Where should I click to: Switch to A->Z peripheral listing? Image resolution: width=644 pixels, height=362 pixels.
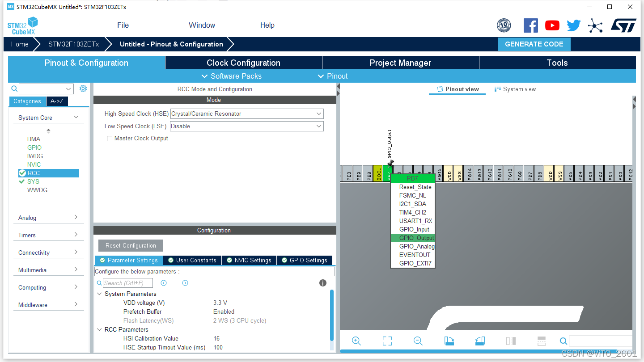coord(57,101)
